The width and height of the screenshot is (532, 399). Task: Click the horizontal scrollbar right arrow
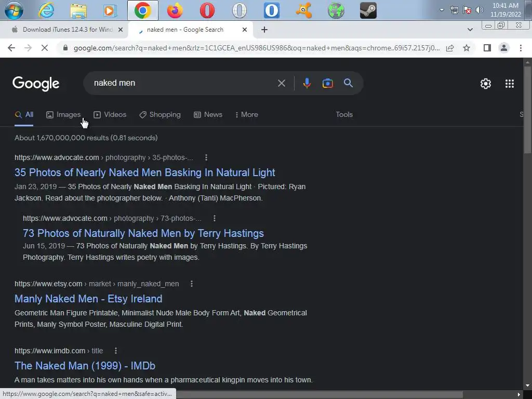pyautogui.click(x=519, y=394)
